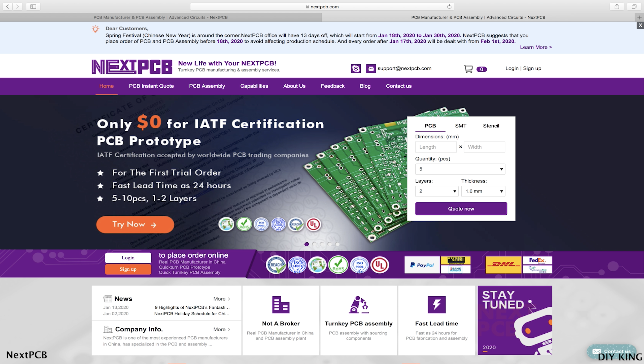Open the Quantity dropdown
Viewport: 644px width, 364px height.
click(460, 169)
